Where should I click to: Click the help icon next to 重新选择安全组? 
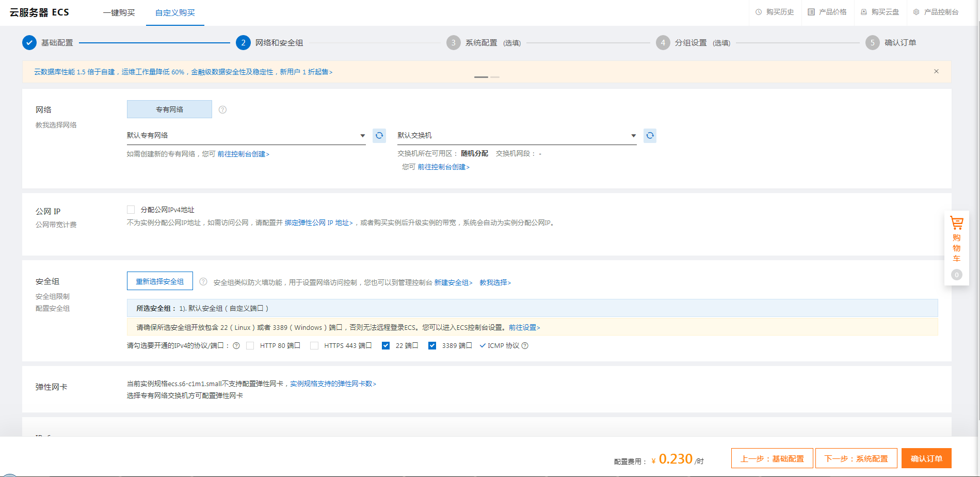tap(203, 281)
